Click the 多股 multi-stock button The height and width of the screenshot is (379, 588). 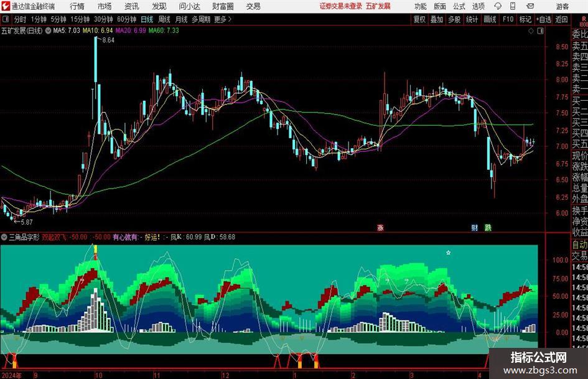coord(454,19)
